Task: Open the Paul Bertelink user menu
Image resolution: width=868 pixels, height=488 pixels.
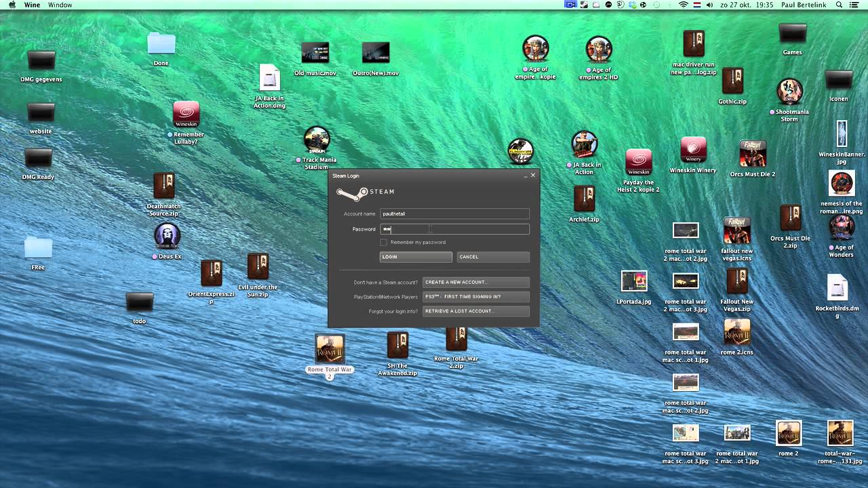Action: pos(804,5)
